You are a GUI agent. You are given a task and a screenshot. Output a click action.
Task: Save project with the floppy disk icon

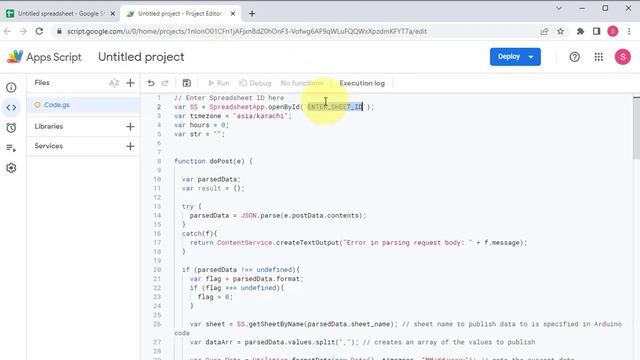point(187,83)
